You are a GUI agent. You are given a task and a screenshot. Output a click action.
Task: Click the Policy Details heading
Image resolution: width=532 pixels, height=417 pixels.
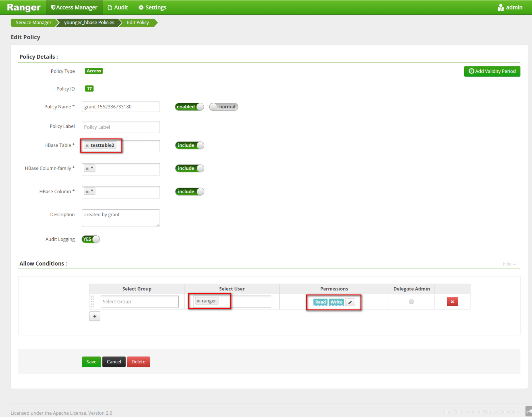(x=39, y=57)
